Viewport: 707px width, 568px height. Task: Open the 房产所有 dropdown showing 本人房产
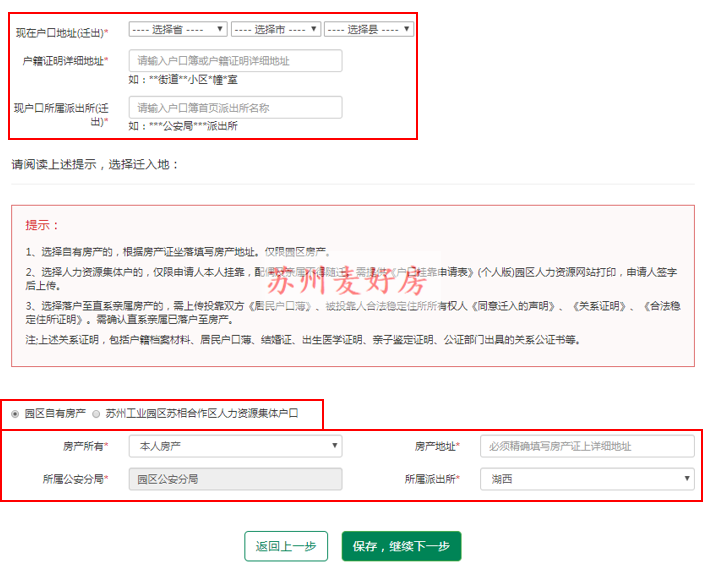coord(235,446)
